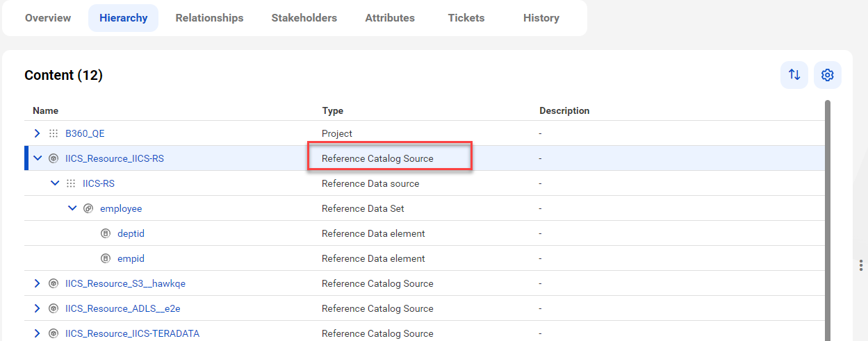Click the catalog icon beside IICS_Resource_IICS-TERADATA
This screenshot has height=341, width=868.
54,333
